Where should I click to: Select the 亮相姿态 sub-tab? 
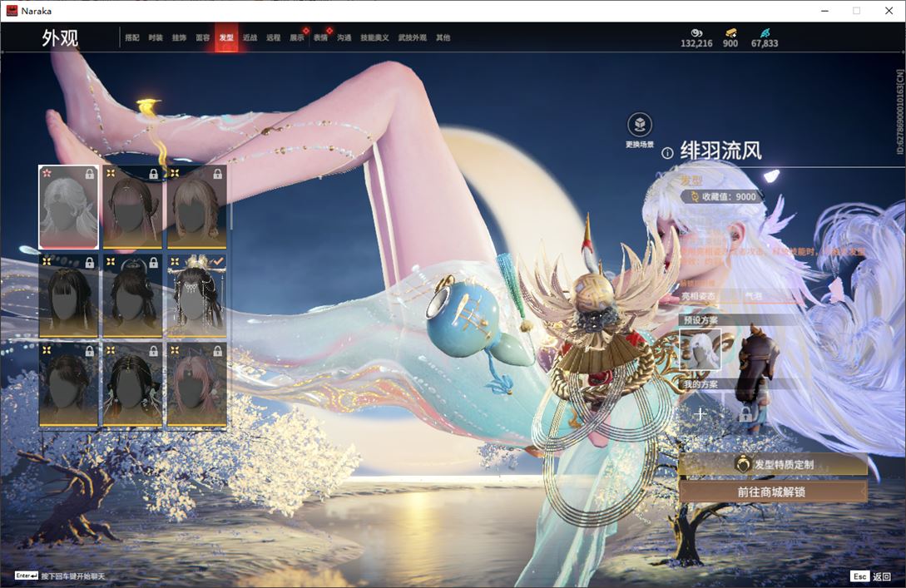click(x=698, y=296)
